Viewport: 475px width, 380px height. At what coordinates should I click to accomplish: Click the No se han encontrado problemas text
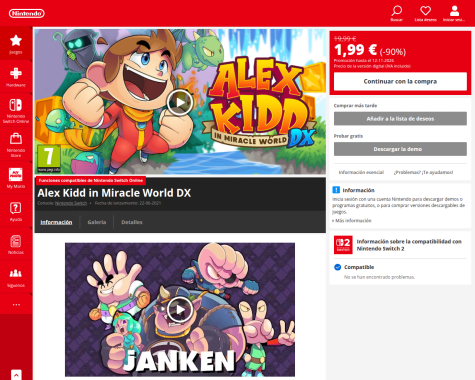coord(379,277)
